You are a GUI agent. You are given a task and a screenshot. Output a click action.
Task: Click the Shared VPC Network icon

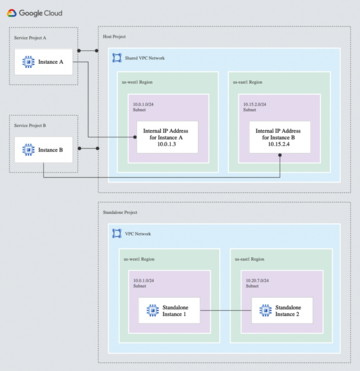117,58
